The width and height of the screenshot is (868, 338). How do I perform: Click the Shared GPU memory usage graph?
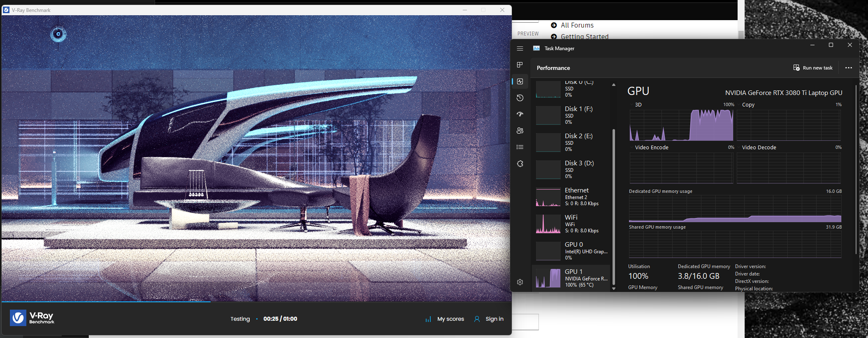point(735,244)
